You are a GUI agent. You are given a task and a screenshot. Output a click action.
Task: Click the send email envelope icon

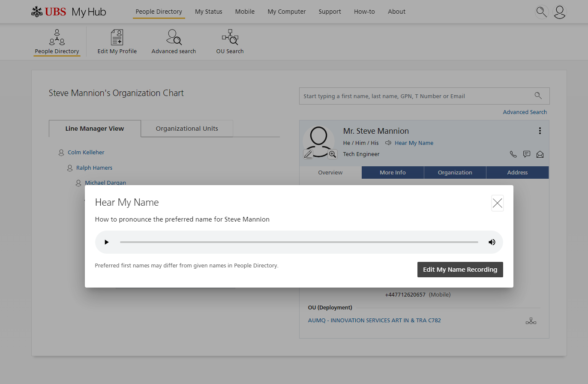tap(540, 154)
